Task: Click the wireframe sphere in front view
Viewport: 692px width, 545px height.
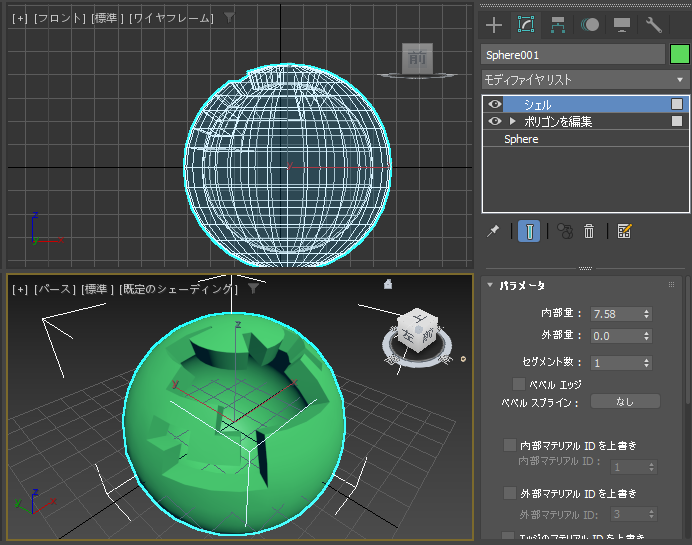Action: coord(287,165)
